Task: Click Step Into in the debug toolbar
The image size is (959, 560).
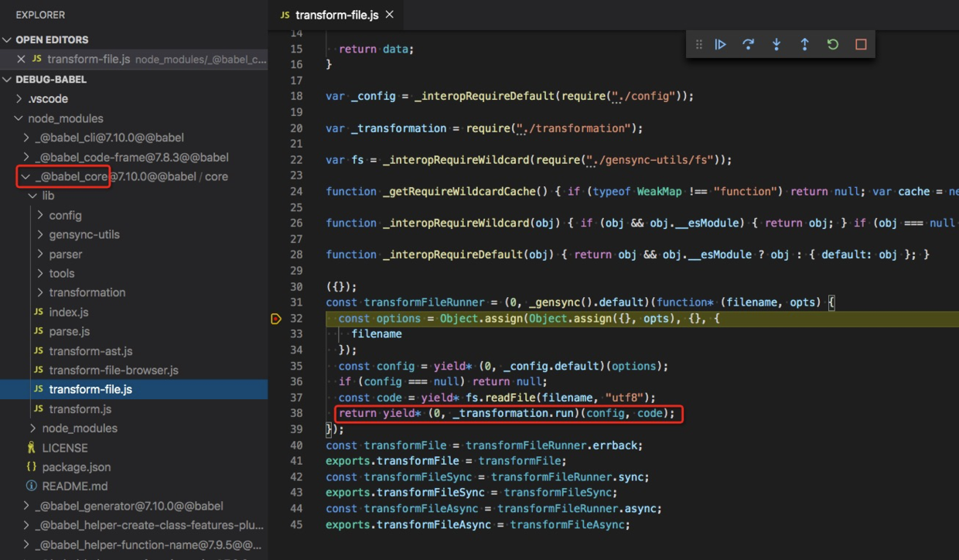Action: point(776,44)
